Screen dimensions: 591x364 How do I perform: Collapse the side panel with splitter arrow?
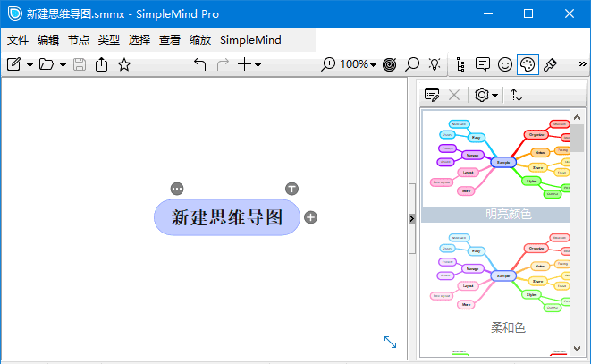coord(411,218)
